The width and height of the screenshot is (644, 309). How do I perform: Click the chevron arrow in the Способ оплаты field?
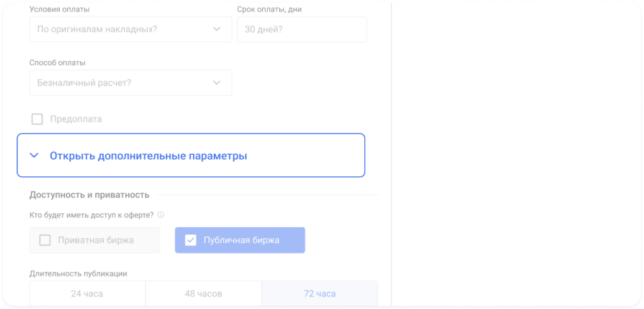point(217,82)
